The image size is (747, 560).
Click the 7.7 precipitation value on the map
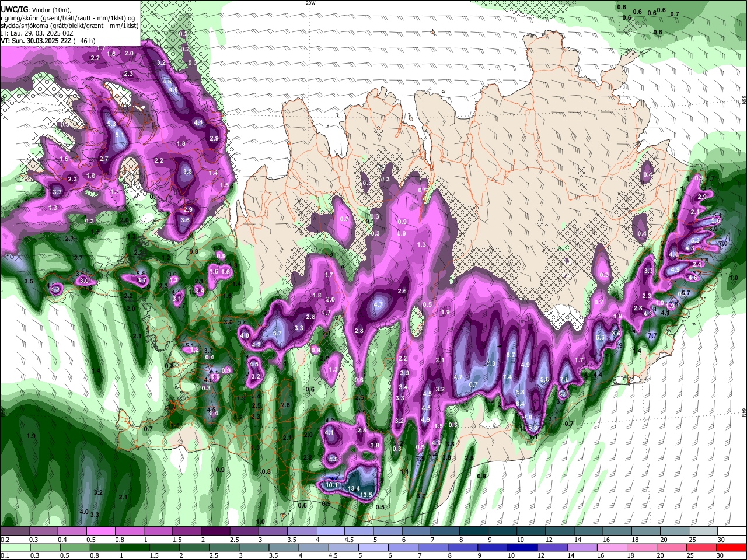pos(652,336)
